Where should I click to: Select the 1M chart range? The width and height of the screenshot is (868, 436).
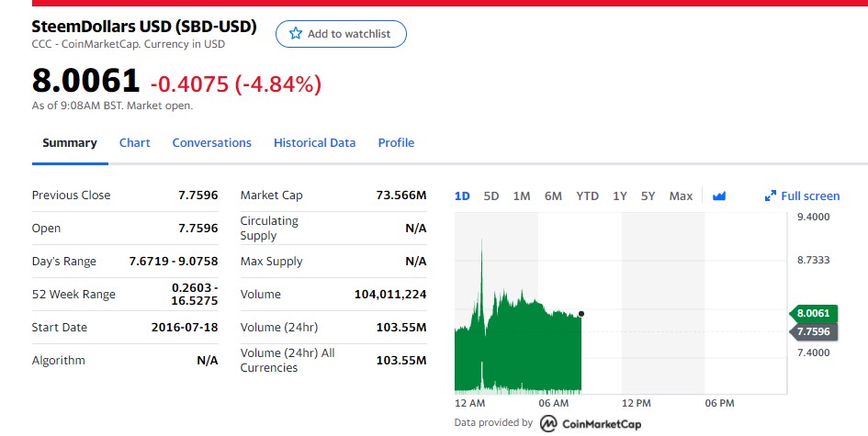pos(522,196)
